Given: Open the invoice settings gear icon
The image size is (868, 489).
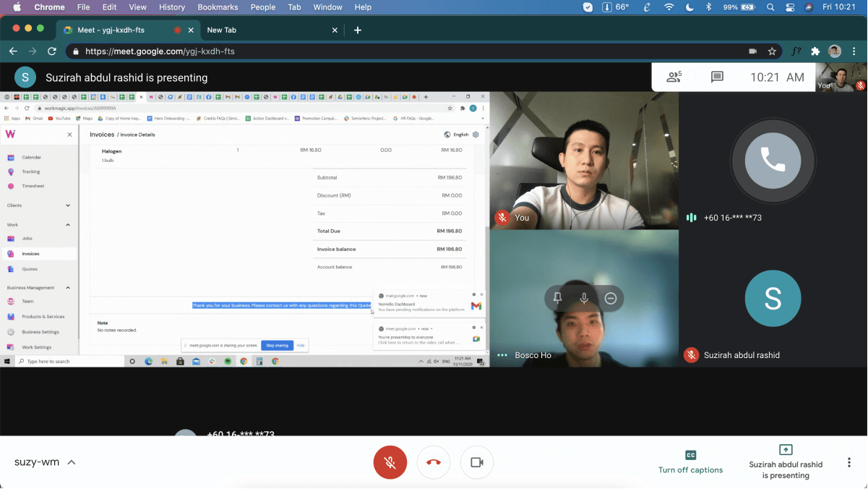Looking at the screenshot, I should [x=475, y=135].
